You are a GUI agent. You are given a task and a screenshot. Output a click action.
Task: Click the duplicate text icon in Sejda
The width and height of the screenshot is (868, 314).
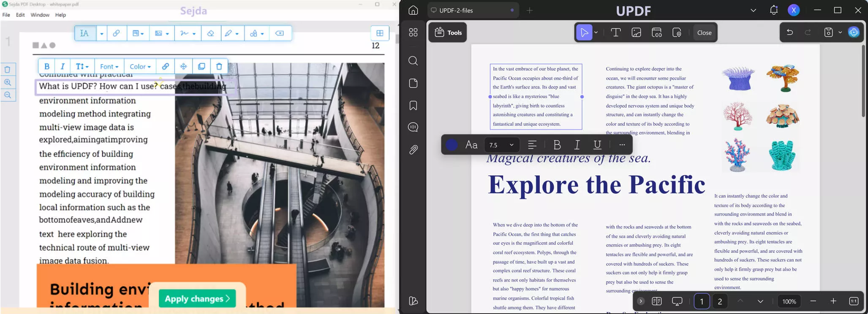coord(201,66)
